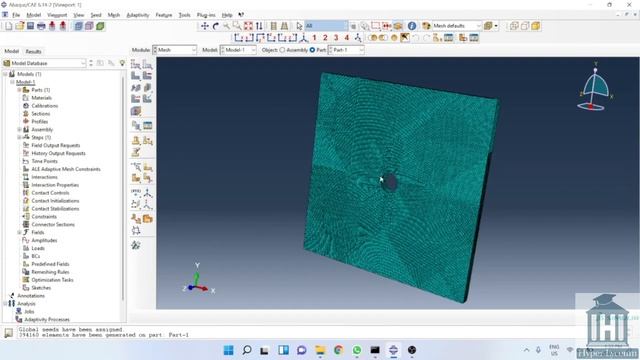Open the Adaptivity menu
The width and height of the screenshot is (640, 360).
pyautogui.click(x=138, y=15)
